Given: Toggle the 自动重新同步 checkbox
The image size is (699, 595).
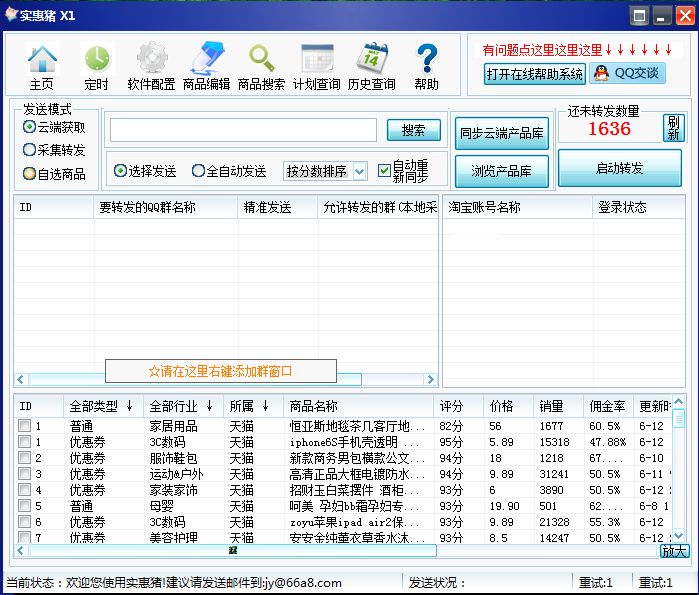Looking at the screenshot, I should tap(384, 171).
